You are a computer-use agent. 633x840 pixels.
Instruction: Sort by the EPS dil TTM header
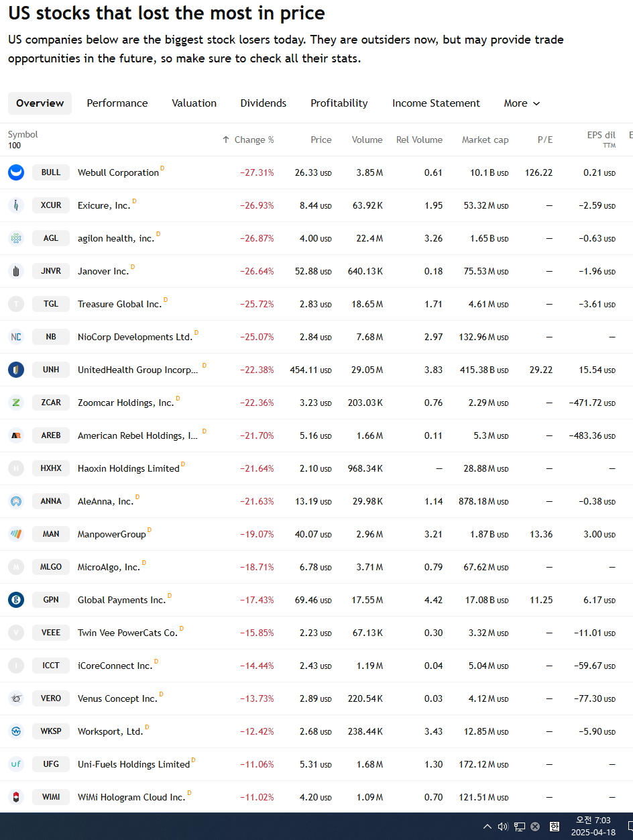click(x=601, y=139)
